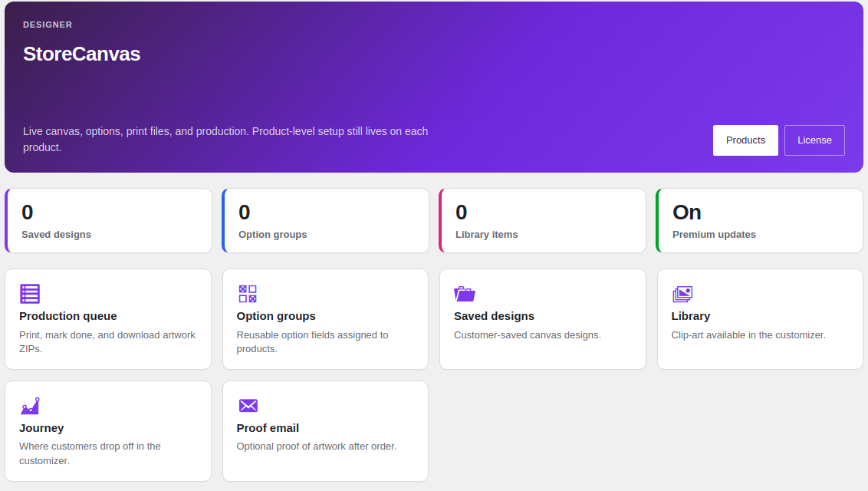Click 'Reusable option fields assigned to products.'
Screen dimensions: 868x491
coord(312,342)
